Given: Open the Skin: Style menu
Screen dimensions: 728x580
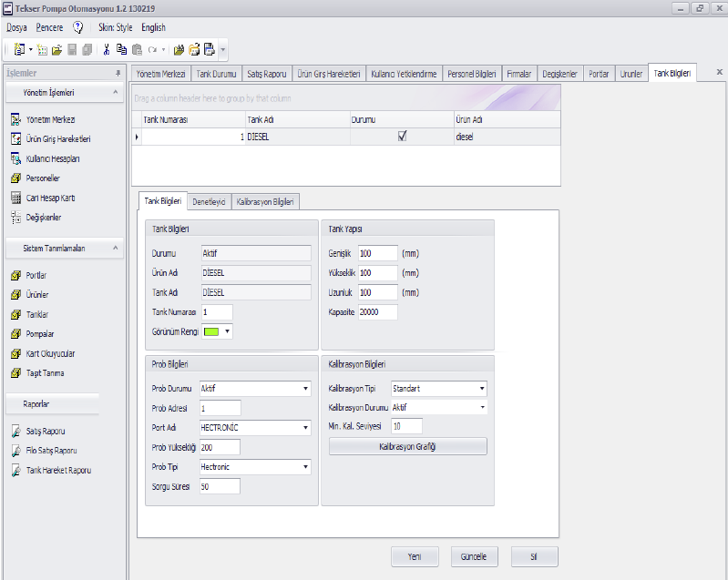Looking at the screenshot, I should click(x=115, y=27).
